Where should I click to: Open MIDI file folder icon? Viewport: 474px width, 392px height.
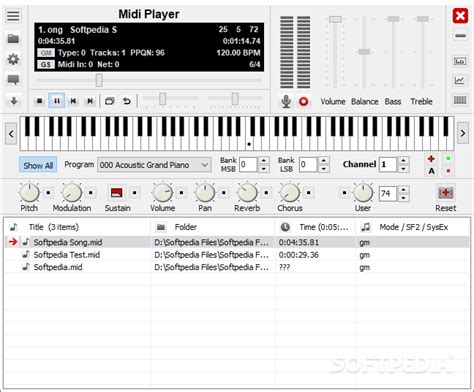point(13,39)
